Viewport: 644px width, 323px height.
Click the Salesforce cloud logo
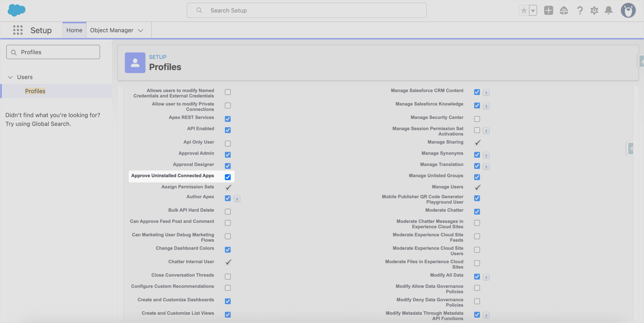[16, 11]
